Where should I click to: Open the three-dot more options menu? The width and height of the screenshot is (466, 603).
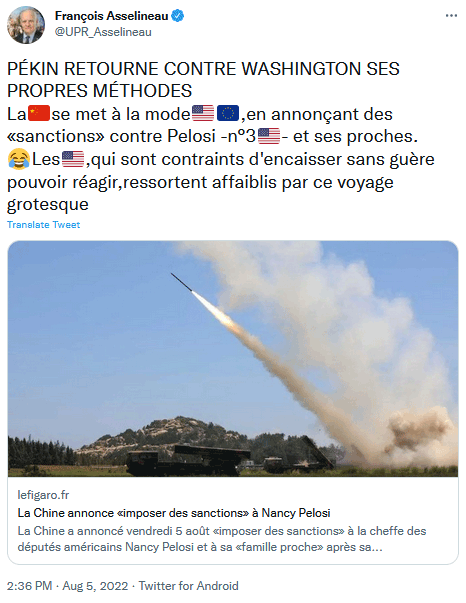pos(451,16)
